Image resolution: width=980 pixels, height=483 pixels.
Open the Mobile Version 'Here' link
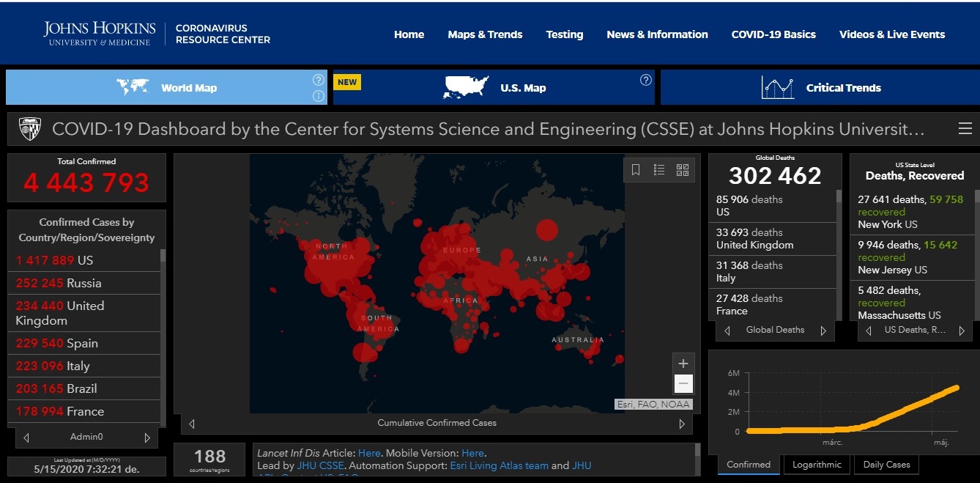pos(473,453)
